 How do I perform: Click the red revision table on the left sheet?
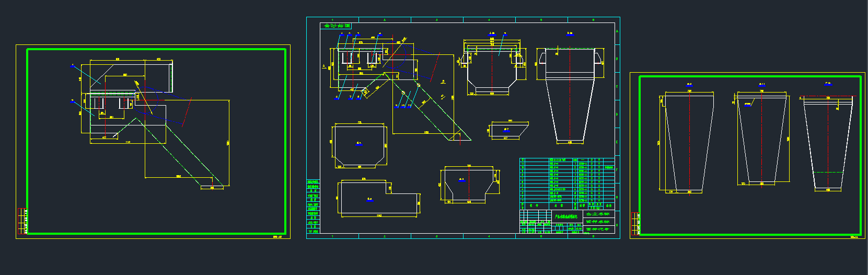coord(22,221)
